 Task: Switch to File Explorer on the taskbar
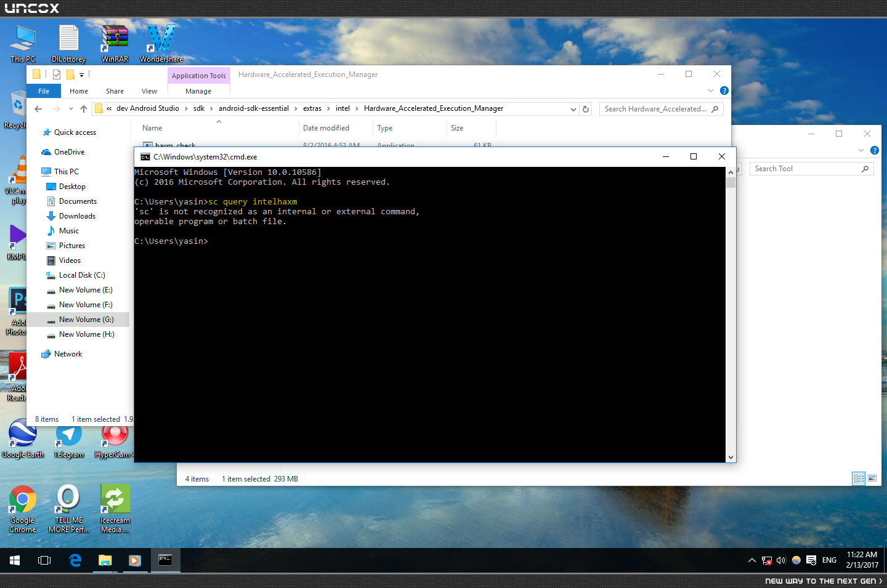(x=105, y=560)
